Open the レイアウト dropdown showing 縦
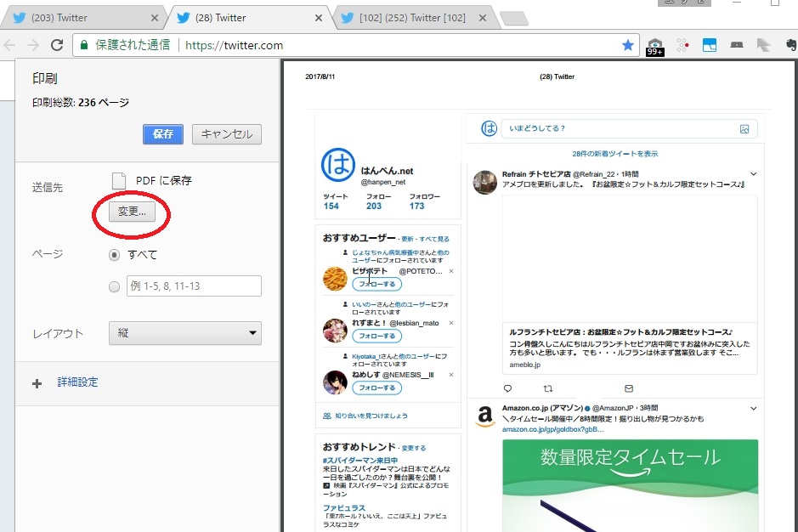The width and height of the screenshot is (798, 532). tap(185, 333)
